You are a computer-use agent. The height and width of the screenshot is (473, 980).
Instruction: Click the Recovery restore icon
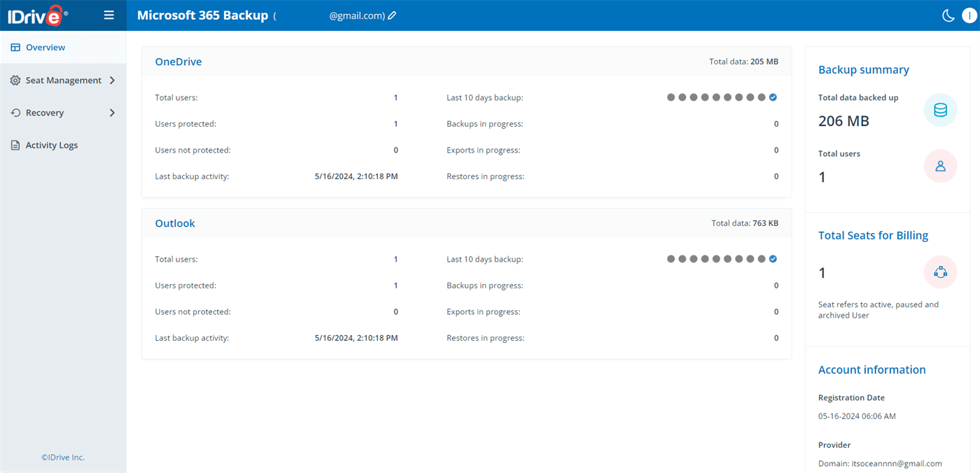[x=15, y=113]
